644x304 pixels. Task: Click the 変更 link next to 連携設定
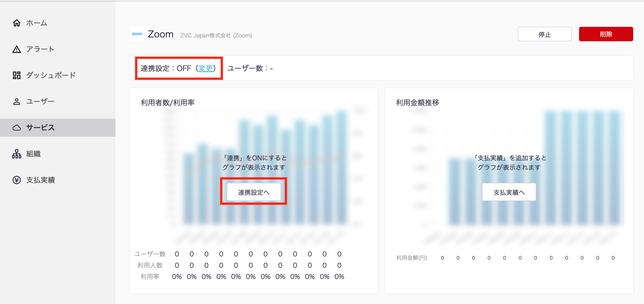click(205, 68)
